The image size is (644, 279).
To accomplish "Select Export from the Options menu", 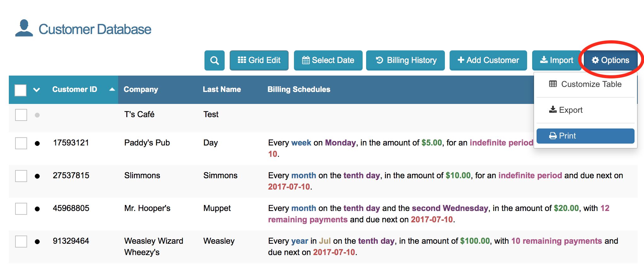I will (x=566, y=110).
